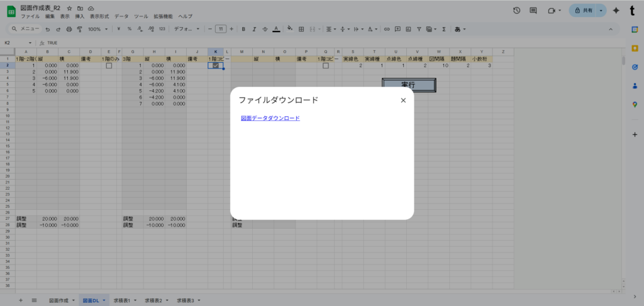Toggle the checkbox in cell Q2
644x306 pixels.
[x=326, y=65]
